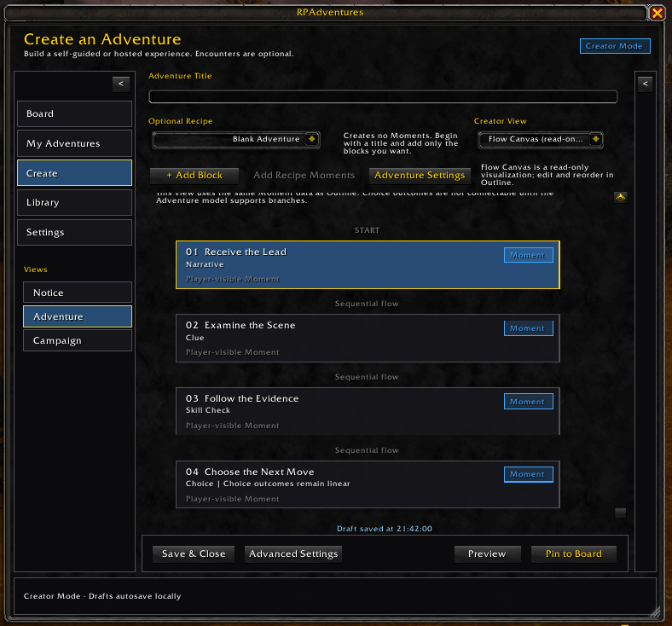The width and height of the screenshot is (672, 626).
Task: Close the RPAdventures window
Action: 657,13
